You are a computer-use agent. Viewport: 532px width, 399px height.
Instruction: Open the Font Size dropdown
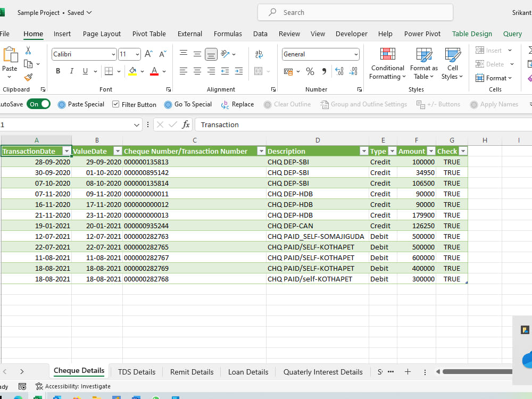pos(138,54)
